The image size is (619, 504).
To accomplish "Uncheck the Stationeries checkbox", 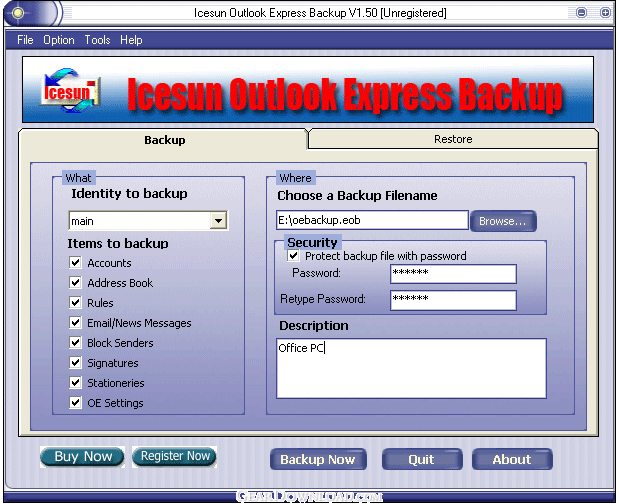I will [75, 382].
